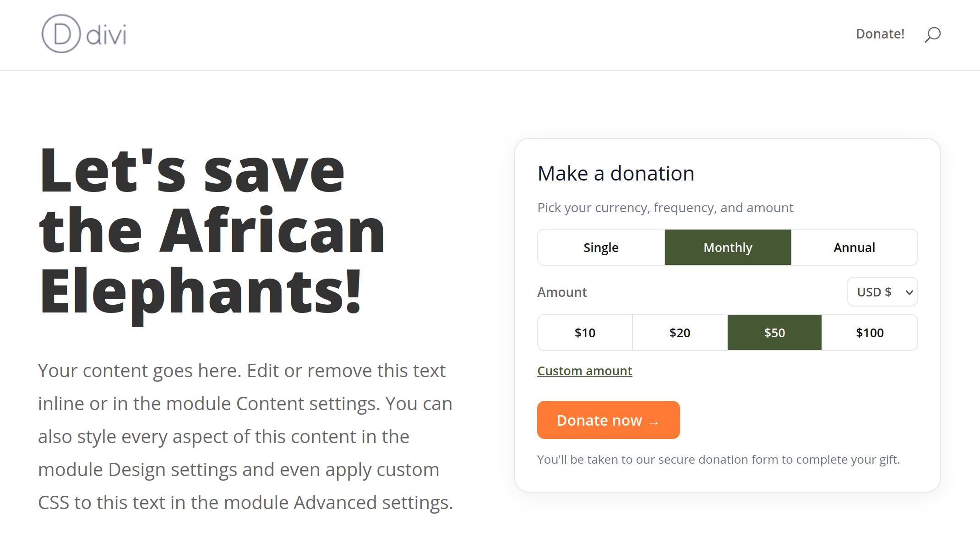The width and height of the screenshot is (980, 548).
Task: Choose the $10 donation amount
Action: click(x=585, y=333)
